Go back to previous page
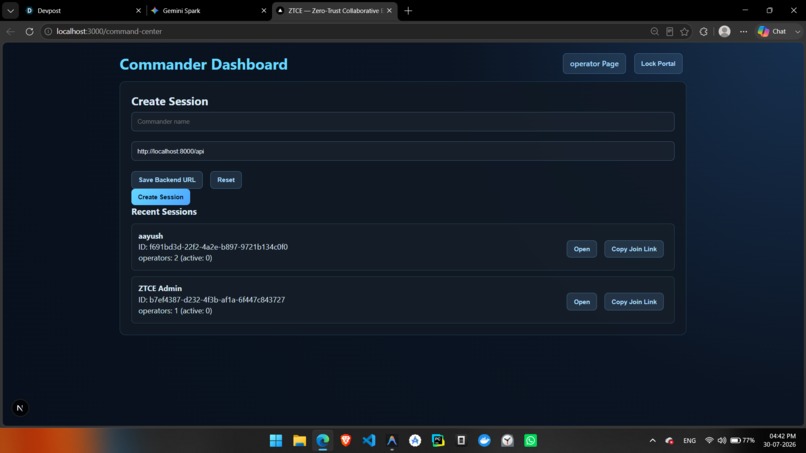 coord(10,31)
